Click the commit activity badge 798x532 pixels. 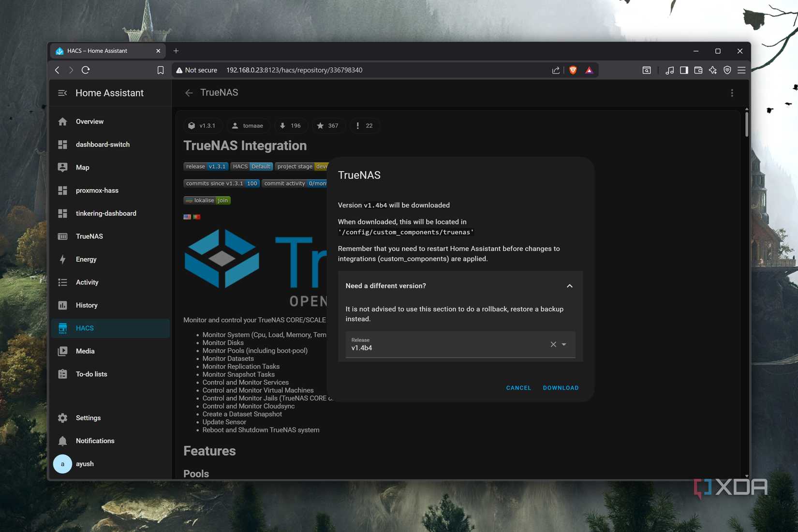click(x=295, y=183)
